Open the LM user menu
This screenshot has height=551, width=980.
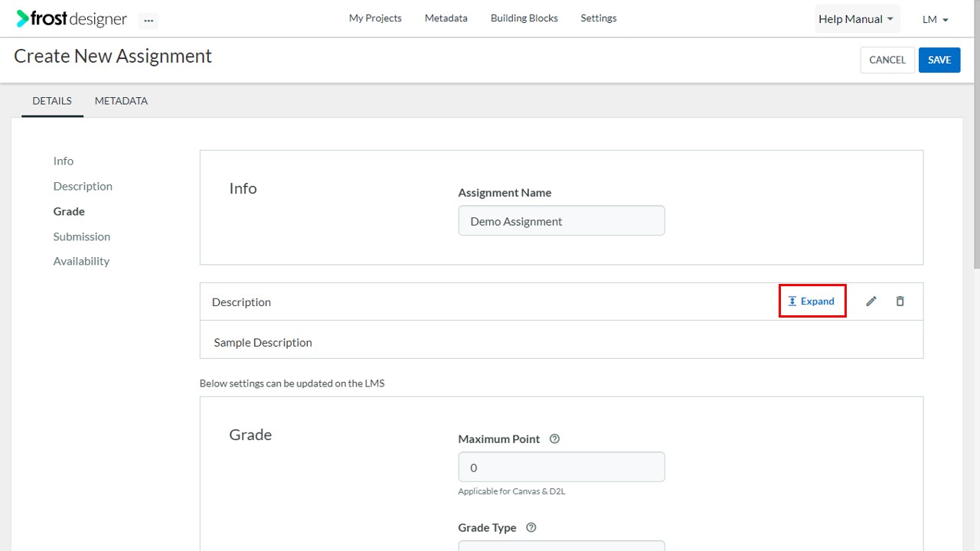pos(936,19)
